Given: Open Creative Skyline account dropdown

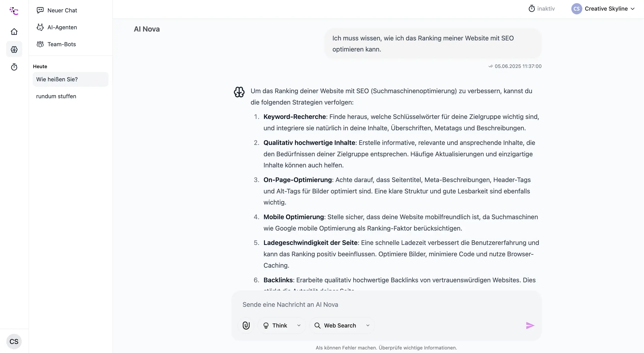Looking at the screenshot, I should [603, 9].
